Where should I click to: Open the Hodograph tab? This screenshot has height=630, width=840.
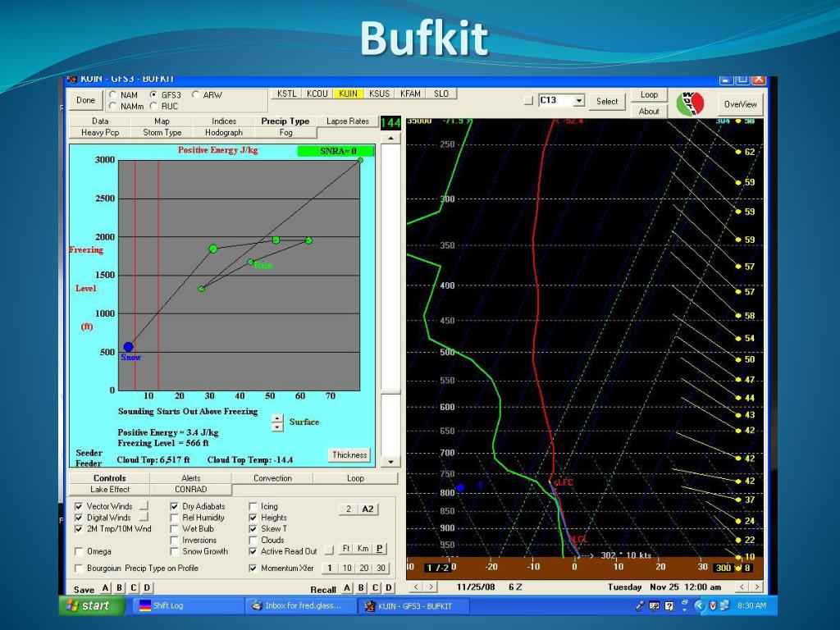(224, 132)
